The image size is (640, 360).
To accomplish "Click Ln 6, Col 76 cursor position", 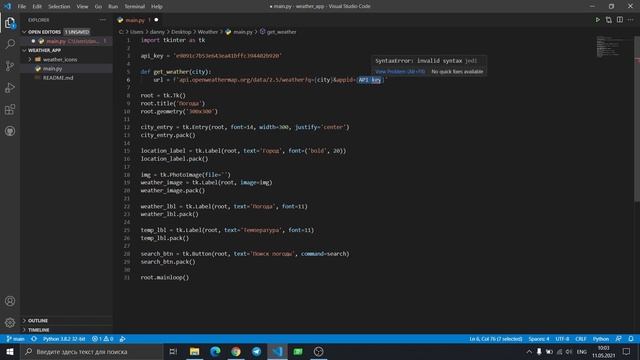I will point(496,339).
